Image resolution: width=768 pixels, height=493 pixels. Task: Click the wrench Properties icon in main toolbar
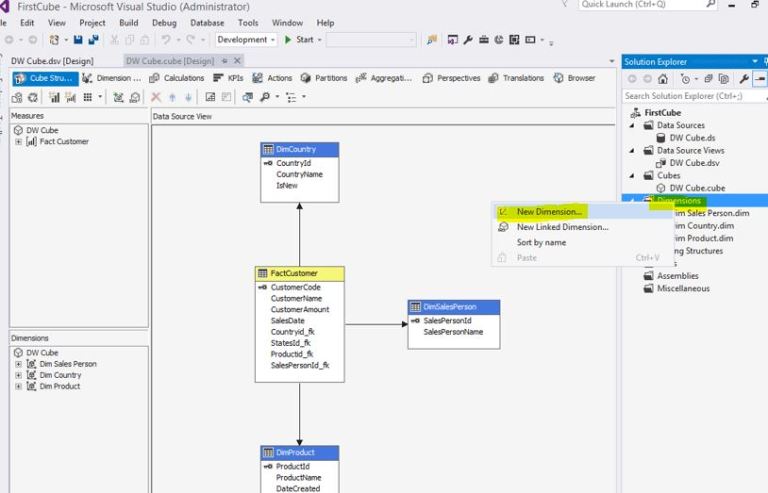[x=468, y=40]
